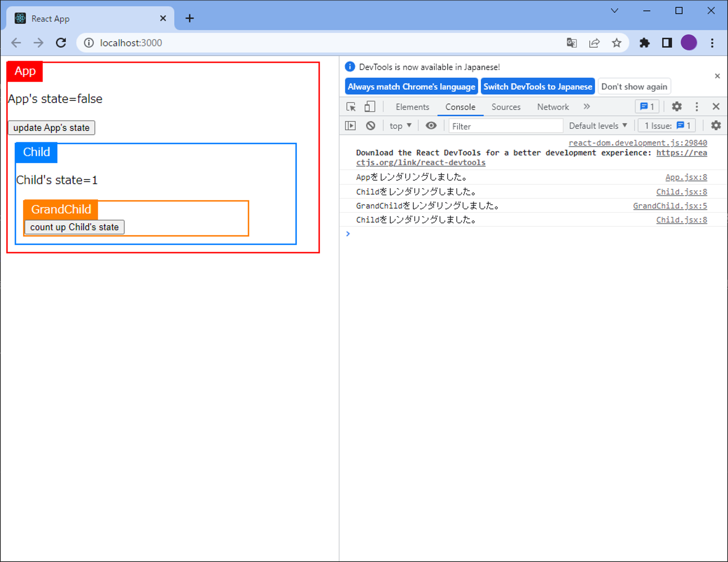Open the extensions puzzle icon
The height and width of the screenshot is (562, 728).
click(x=644, y=43)
